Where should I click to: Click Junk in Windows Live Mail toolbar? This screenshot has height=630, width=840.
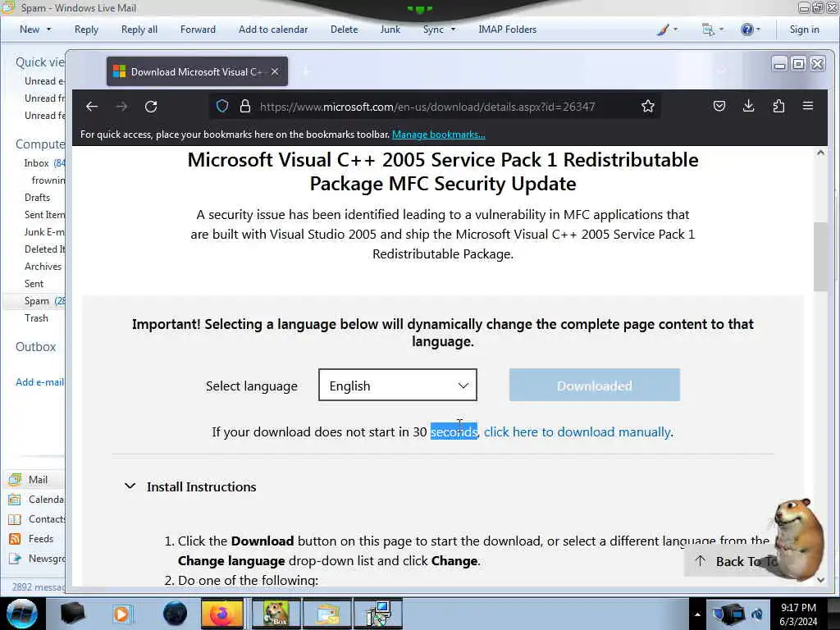click(x=390, y=30)
